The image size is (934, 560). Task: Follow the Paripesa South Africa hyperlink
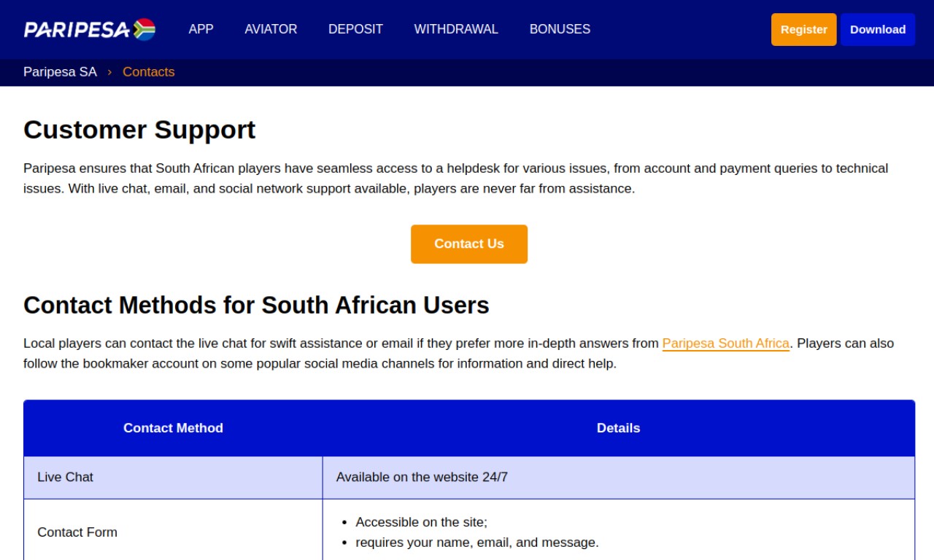[726, 343]
